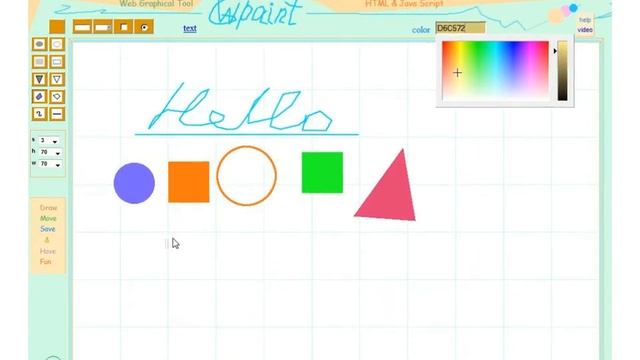The image size is (640, 360).
Task: Click the orange current color square
Action: [57, 27]
